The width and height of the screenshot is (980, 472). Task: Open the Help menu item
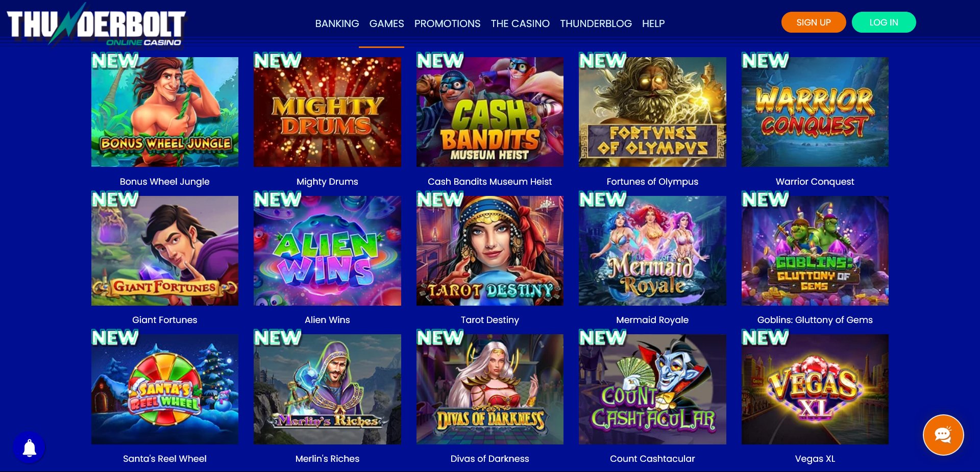653,23
